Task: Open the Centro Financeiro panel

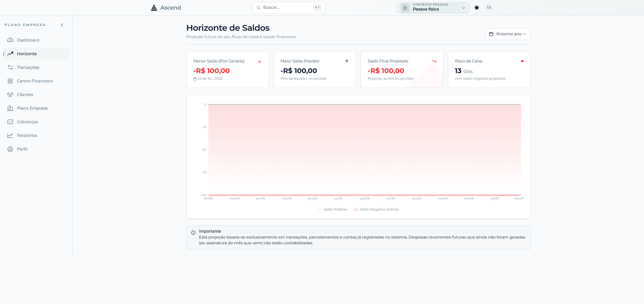Action: pyautogui.click(x=34, y=81)
